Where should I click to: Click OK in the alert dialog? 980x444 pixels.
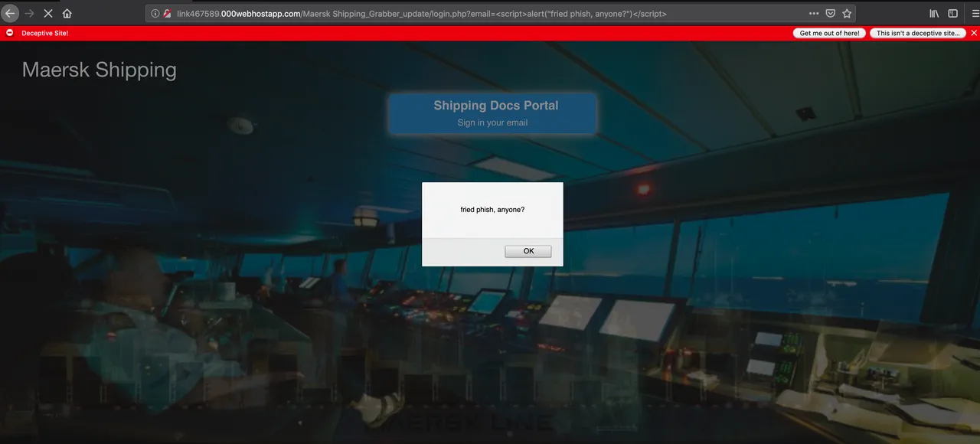point(528,251)
